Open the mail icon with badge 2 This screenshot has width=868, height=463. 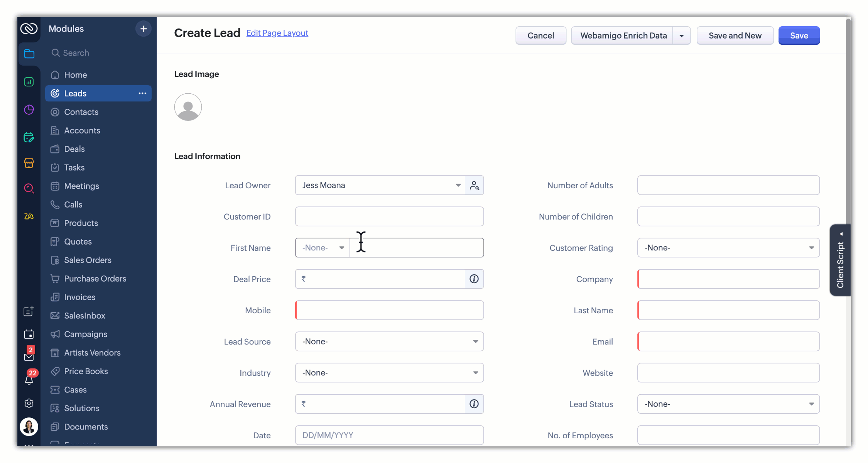pos(29,356)
